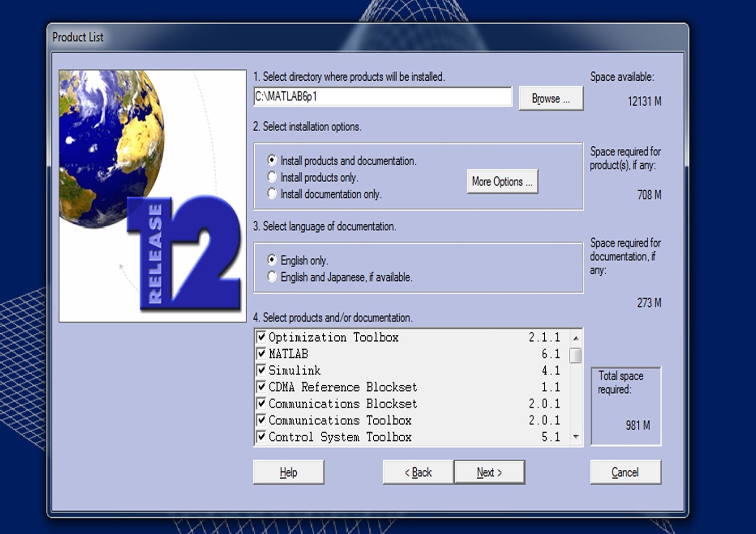The image size is (756, 534).
Task: Click the Browse button
Action: (x=551, y=98)
